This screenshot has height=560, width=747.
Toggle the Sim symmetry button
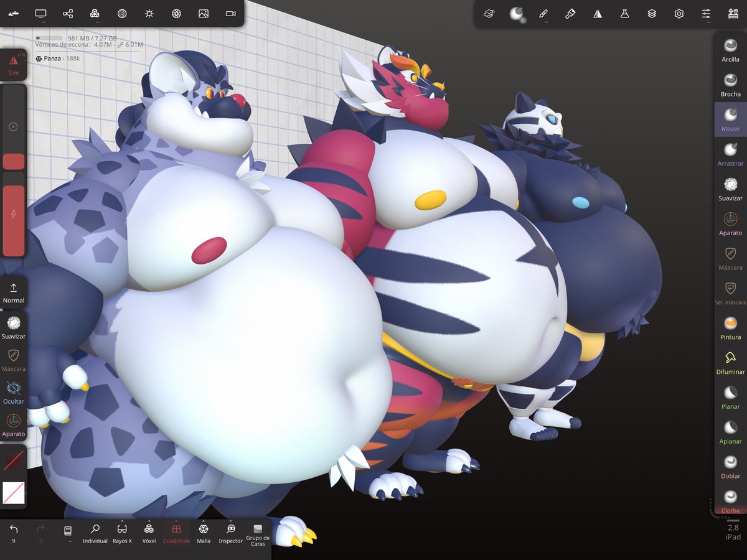(x=14, y=65)
